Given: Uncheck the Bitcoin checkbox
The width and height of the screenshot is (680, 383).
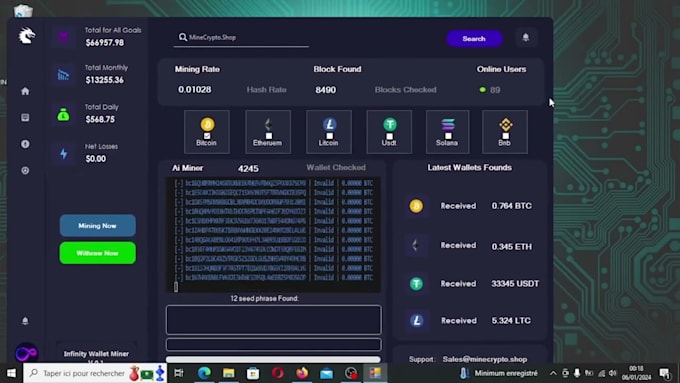Looking at the screenshot, I should (207, 136).
